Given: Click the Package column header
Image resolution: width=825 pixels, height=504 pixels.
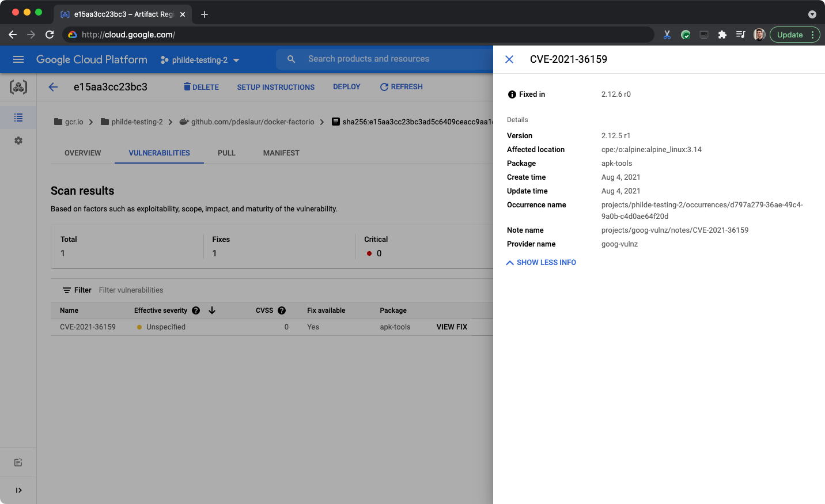Looking at the screenshot, I should point(393,310).
